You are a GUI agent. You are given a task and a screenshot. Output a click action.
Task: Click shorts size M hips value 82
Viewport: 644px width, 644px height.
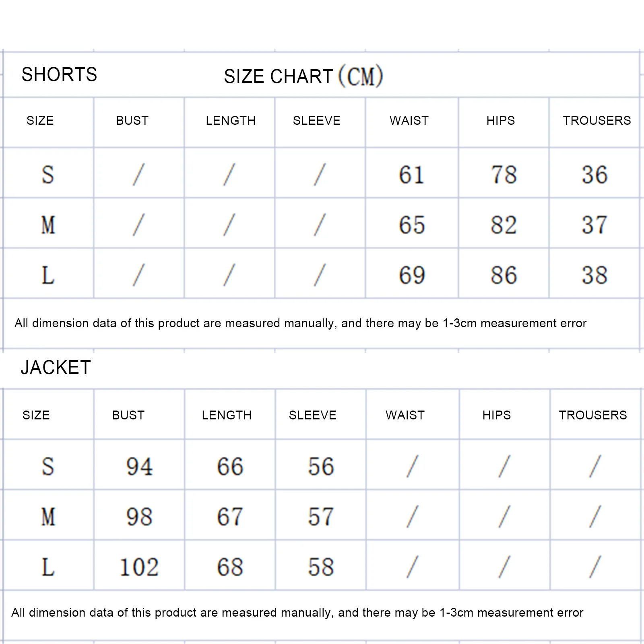(504, 225)
